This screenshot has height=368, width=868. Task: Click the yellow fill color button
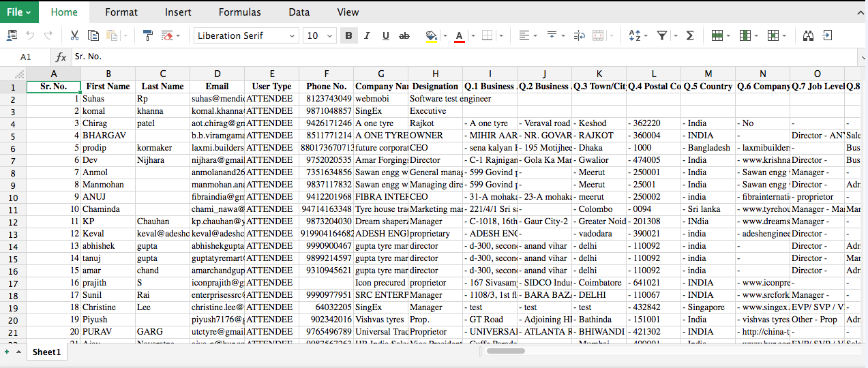[x=431, y=35]
